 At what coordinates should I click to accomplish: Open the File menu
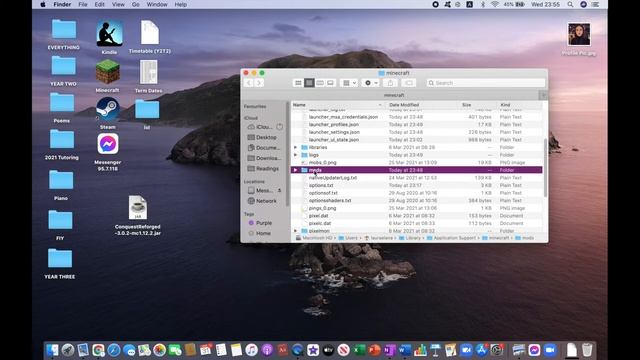(x=83, y=4)
